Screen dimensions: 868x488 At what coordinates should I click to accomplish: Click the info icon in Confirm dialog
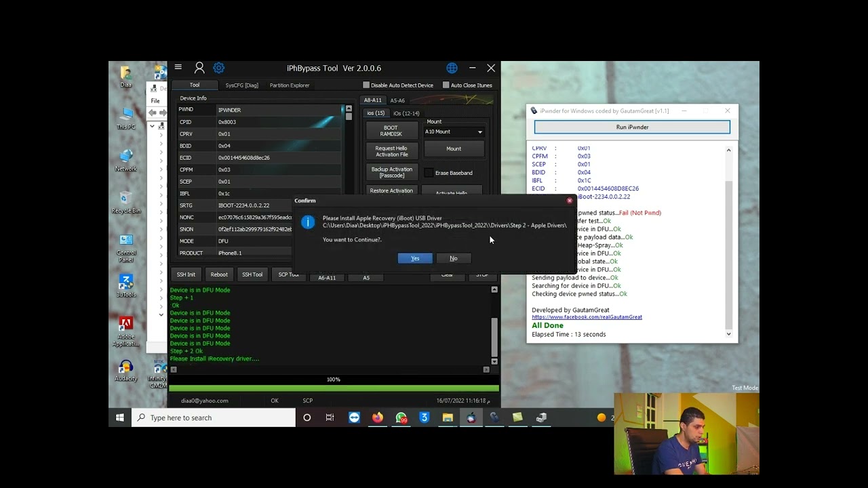[x=307, y=222]
